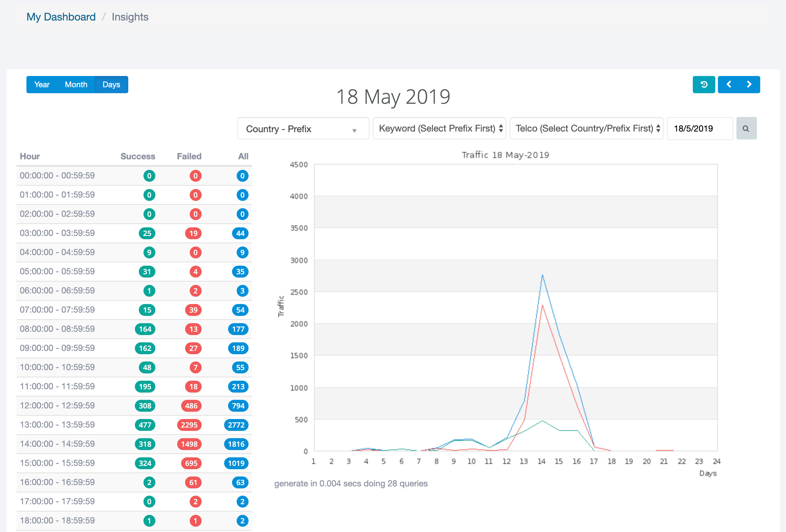Click All badge 213
Image resolution: width=786 pixels, height=532 pixels.
[x=238, y=387]
